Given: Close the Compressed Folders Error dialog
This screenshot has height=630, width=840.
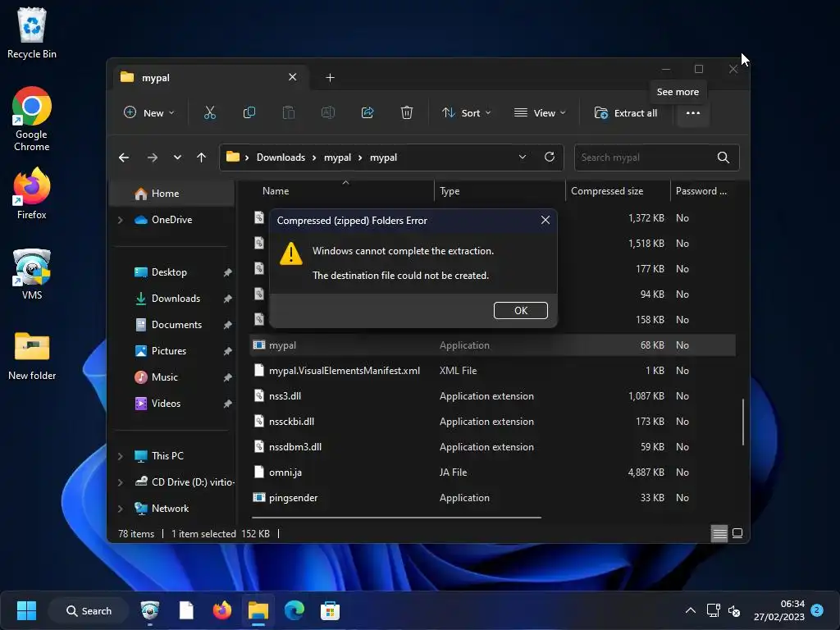Looking at the screenshot, I should click(x=546, y=220).
